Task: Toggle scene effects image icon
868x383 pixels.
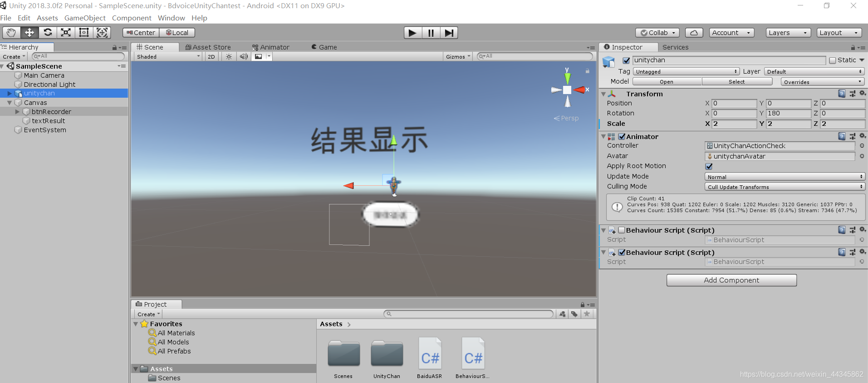Action: tap(259, 57)
